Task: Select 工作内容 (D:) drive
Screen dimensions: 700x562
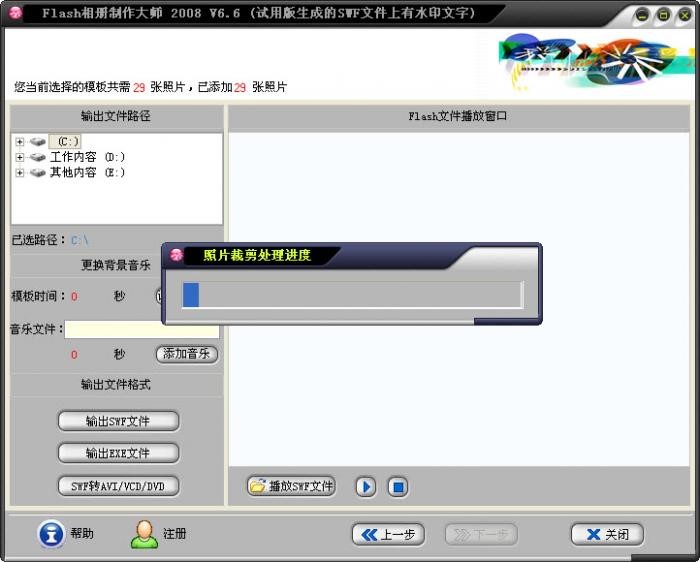Action: pyautogui.click(x=88, y=157)
